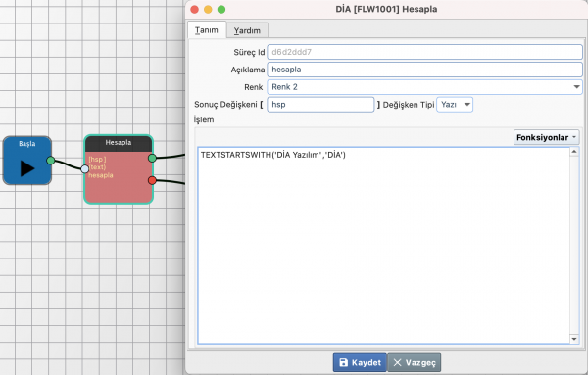Click scrollbar up arrow in İşlem editor
This screenshot has height=375, width=588.
pos(574,152)
